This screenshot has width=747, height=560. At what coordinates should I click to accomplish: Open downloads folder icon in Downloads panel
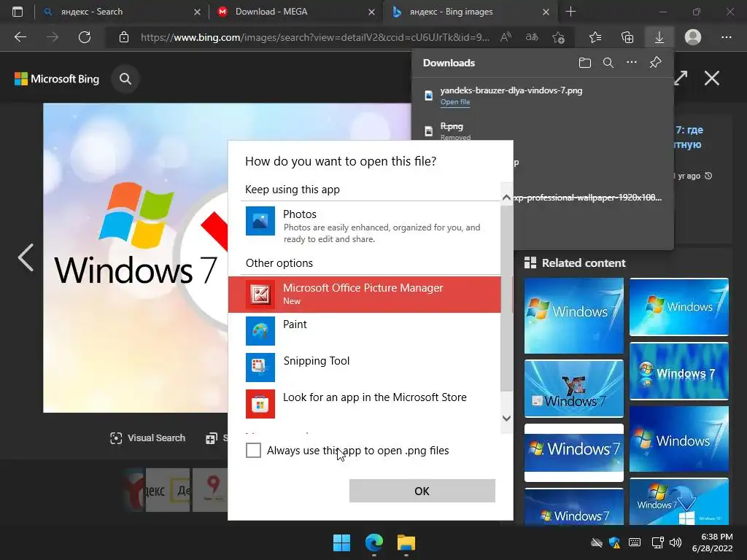[x=585, y=63]
